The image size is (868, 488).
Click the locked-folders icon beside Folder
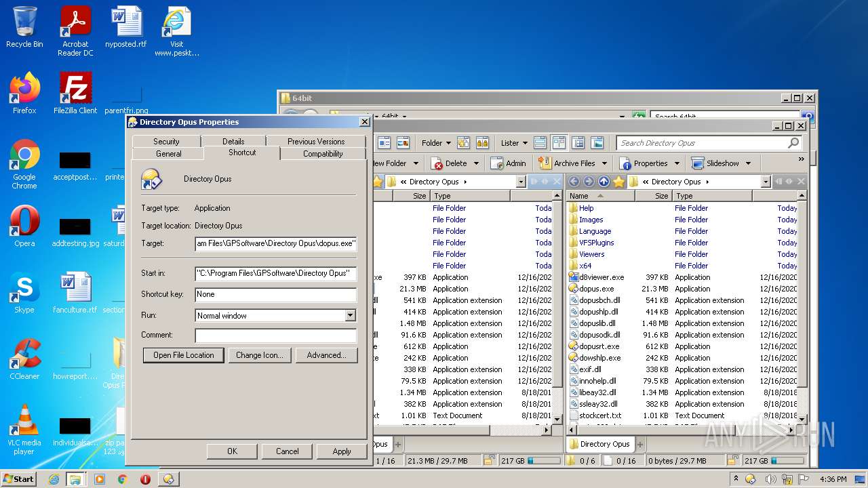482,143
